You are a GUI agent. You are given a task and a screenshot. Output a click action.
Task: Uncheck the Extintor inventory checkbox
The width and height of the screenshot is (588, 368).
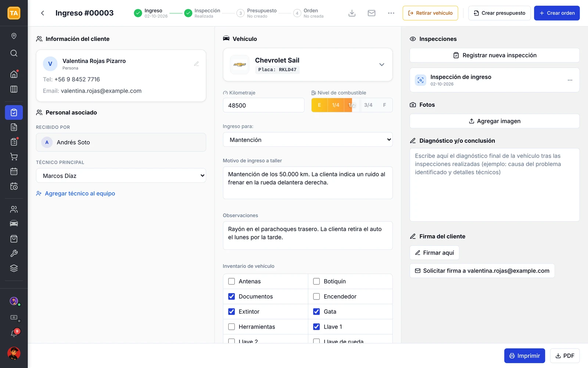click(232, 312)
